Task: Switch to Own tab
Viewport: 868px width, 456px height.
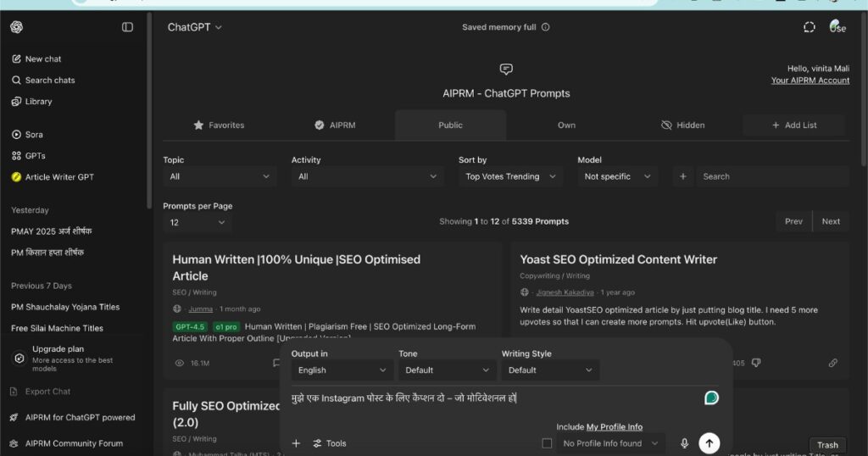Action: (566, 125)
